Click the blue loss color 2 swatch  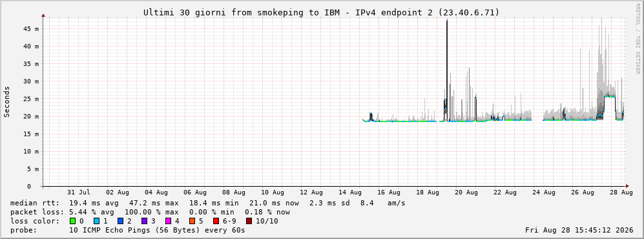pos(120,222)
